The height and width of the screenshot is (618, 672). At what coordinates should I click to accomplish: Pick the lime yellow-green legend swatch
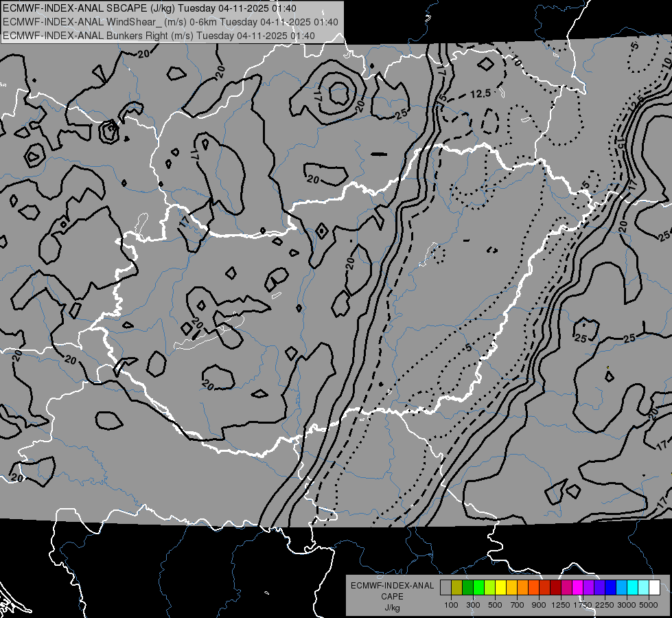[489, 587]
